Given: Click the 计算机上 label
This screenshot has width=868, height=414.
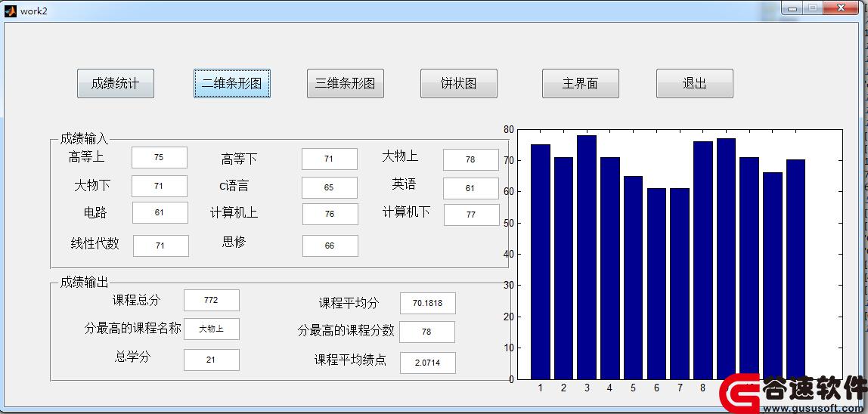Looking at the screenshot, I should (234, 212).
